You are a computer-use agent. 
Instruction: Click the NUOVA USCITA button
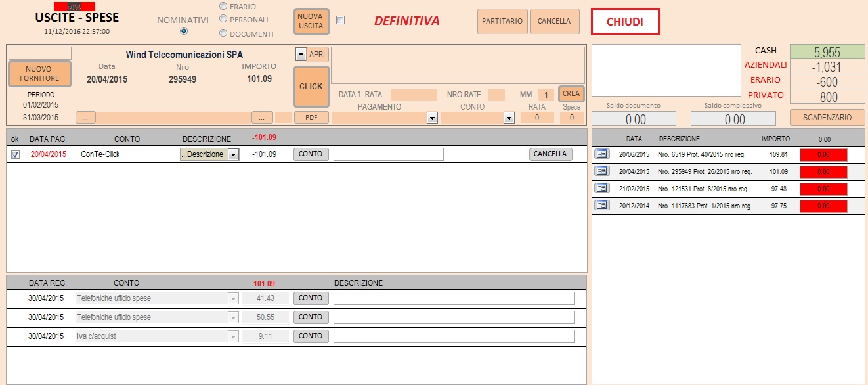311,21
